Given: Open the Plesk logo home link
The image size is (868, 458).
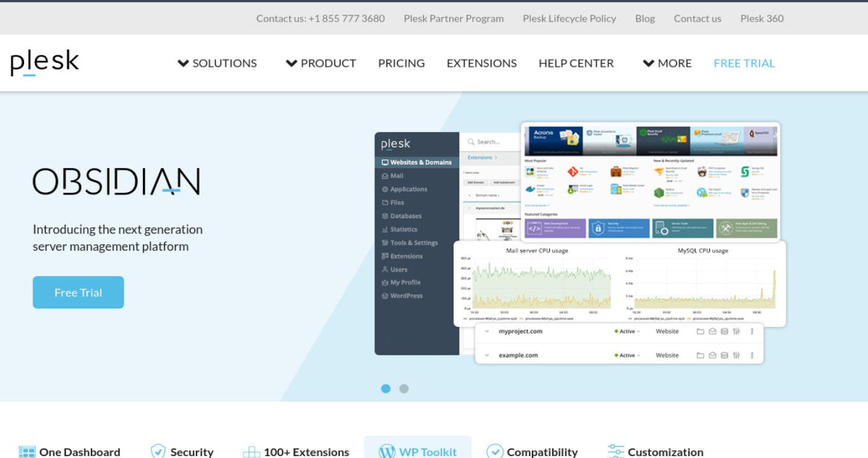Looking at the screenshot, I should (44, 63).
